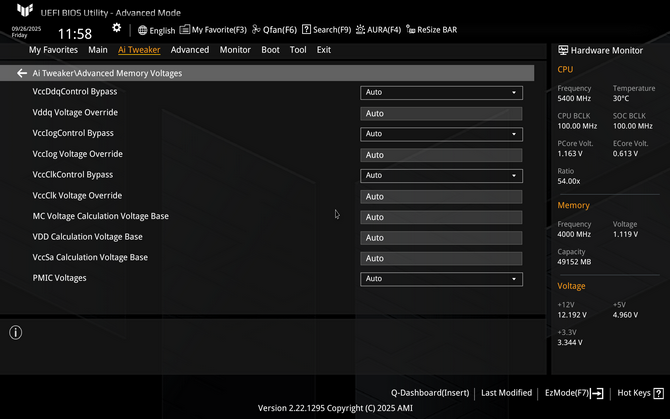The height and width of the screenshot is (419, 670).
Task: Select VccClk Voltage Override label
Action: (x=77, y=195)
